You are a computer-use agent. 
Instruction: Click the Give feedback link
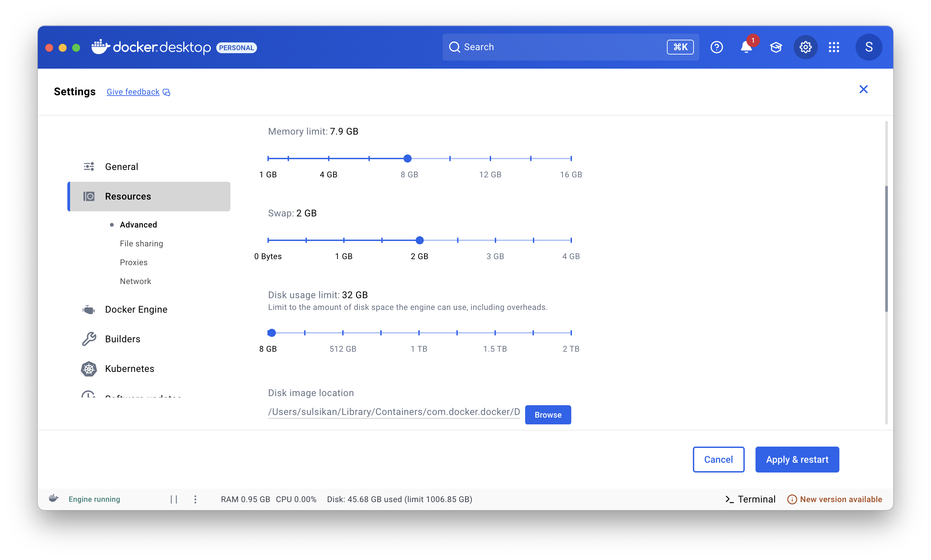[133, 92]
